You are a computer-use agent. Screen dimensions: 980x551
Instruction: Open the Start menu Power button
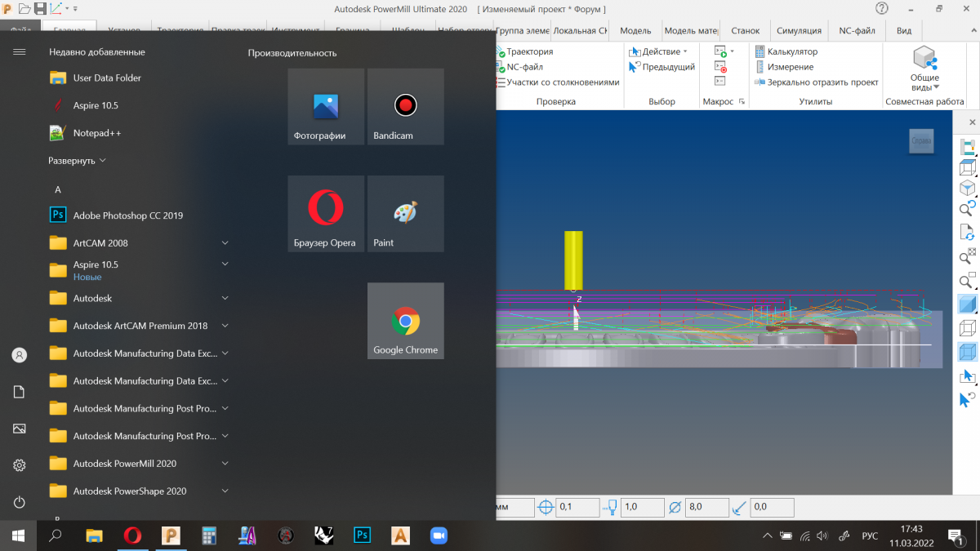click(20, 503)
